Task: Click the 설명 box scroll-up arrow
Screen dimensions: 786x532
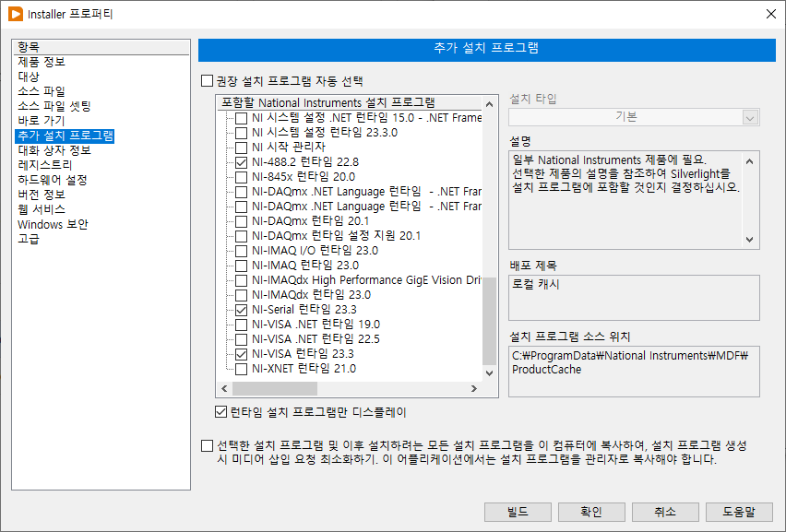Action: [x=749, y=161]
